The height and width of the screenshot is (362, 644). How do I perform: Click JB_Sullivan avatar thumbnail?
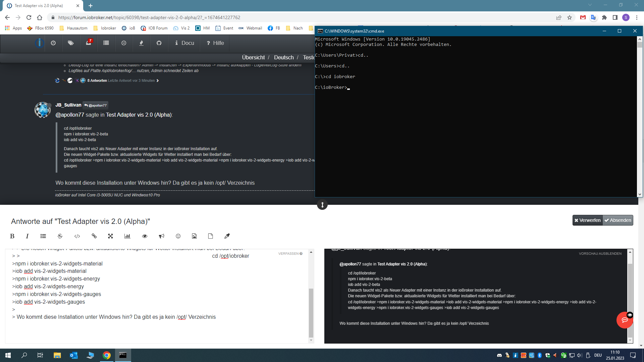(x=43, y=110)
